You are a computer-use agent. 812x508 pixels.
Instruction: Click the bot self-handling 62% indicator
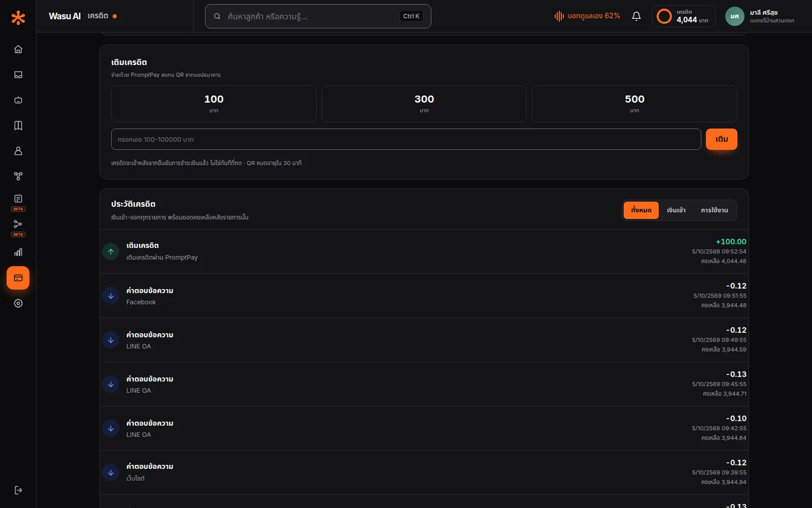pyautogui.click(x=587, y=16)
